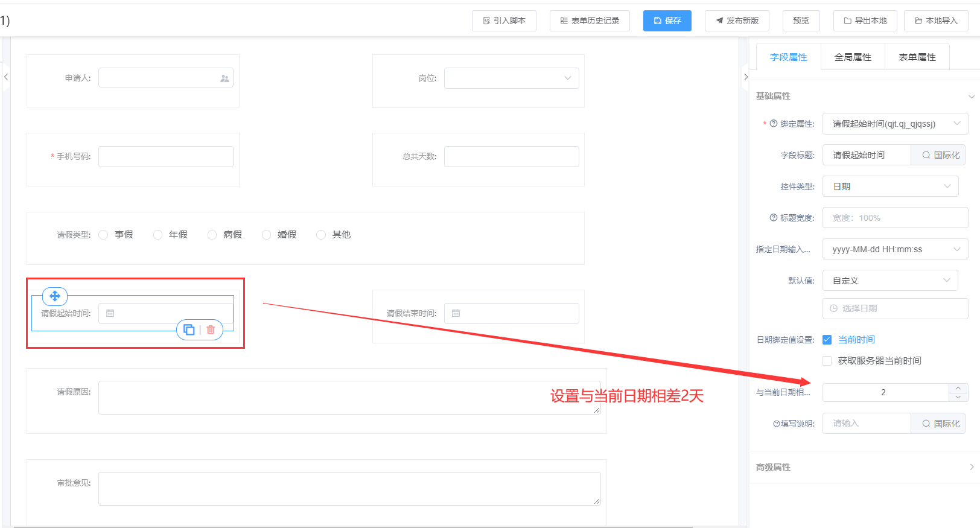Click the person icon in 申请人 field
The image size is (980, 528).
pyautogui.click(x=224, y=78)
